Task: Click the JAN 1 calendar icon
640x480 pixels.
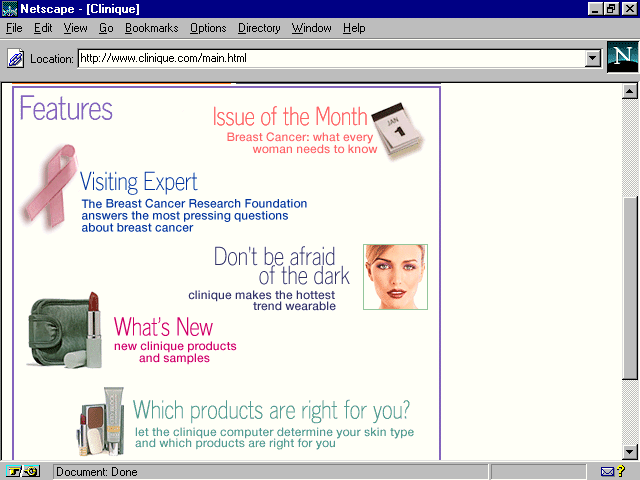Action: 394,128
